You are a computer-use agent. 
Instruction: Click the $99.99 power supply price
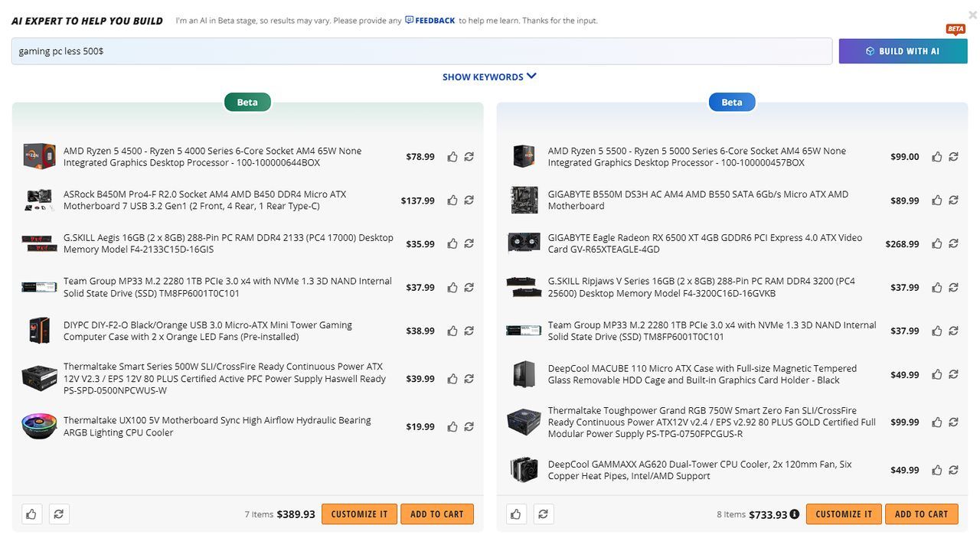tap(905, 422)
